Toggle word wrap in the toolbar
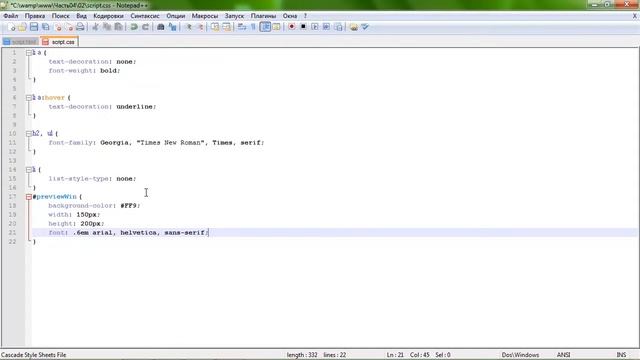The height and width of the screenshot is (360, 640). (242, 27)
